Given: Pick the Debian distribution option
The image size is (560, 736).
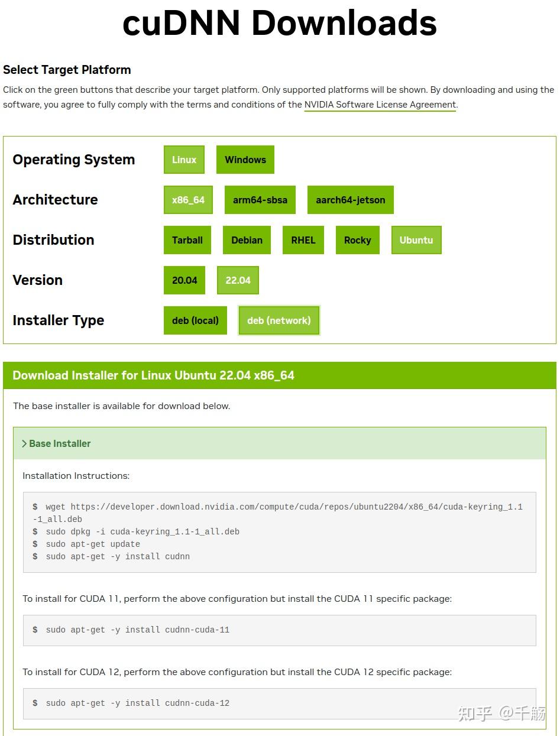Looking at the screenshot, I should (247, 240).
